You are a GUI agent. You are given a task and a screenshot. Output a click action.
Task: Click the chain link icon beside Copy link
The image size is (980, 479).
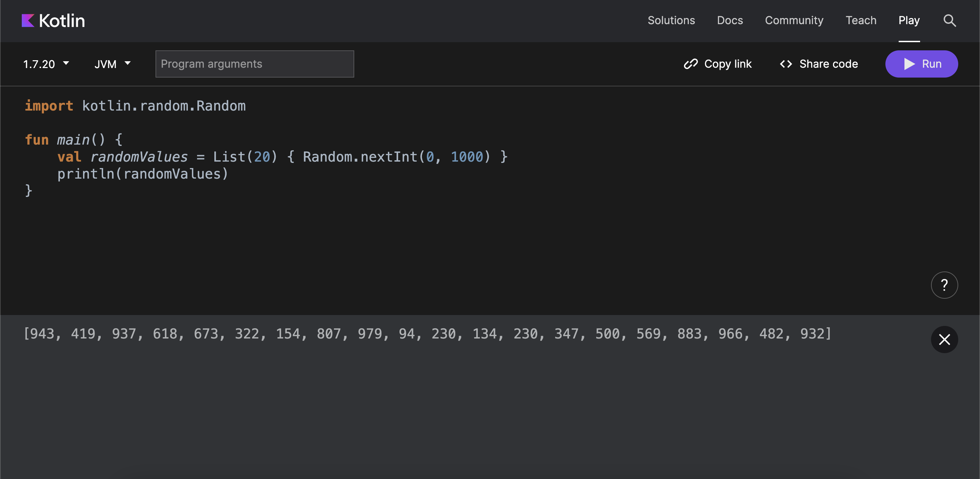point(690,64)
